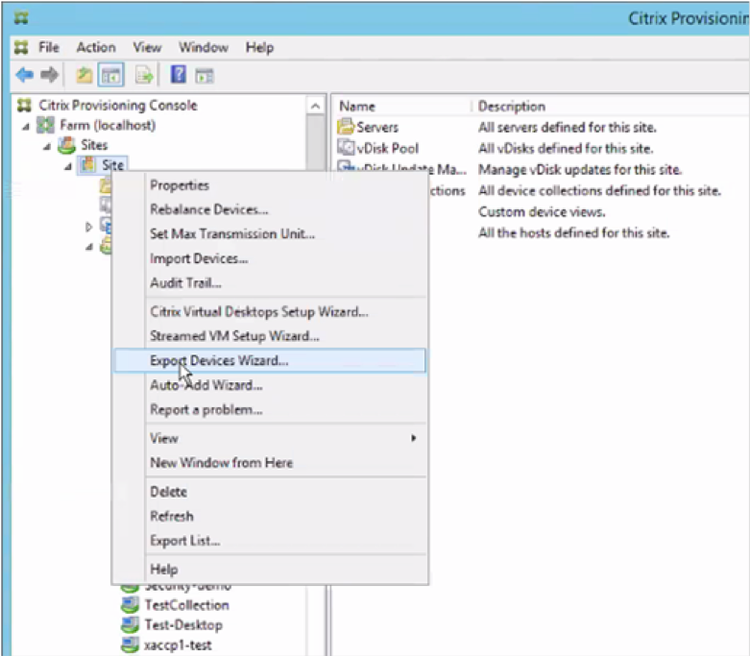Select Export Devices Wizard... entry
This screenshot has height=656, width=750.
[270, 360]
